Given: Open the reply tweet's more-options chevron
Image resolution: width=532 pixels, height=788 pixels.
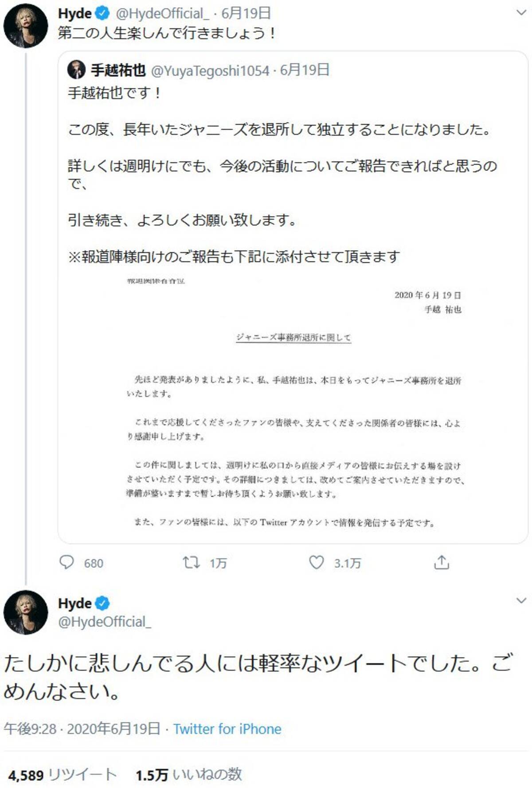Looking at the screenshot, I should pos(521,601).
